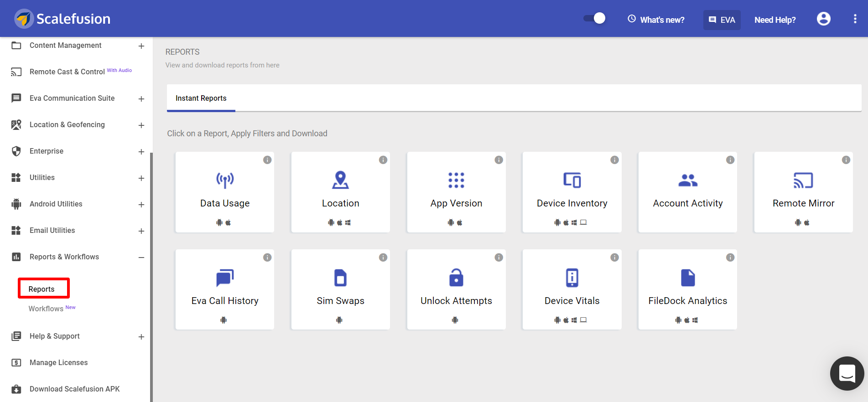The width and height of the screenshot is (868, 402).
Task: Show info for the Data Usage report
Action: [267, 160]
